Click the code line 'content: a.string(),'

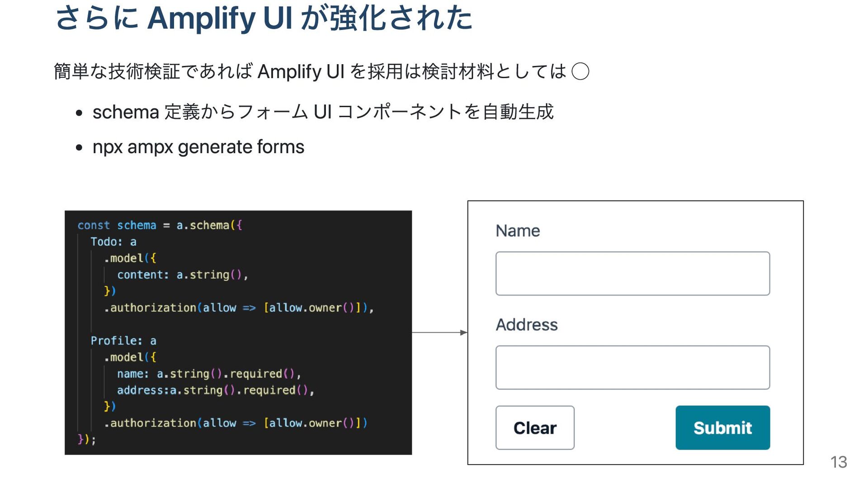pos(183,275)
